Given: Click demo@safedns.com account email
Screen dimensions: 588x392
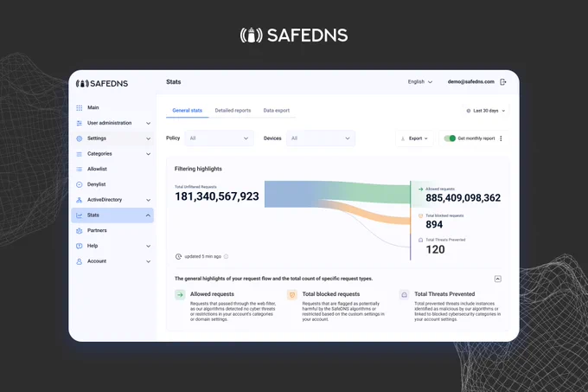Looking at the screenshot, I should (471, 82).
